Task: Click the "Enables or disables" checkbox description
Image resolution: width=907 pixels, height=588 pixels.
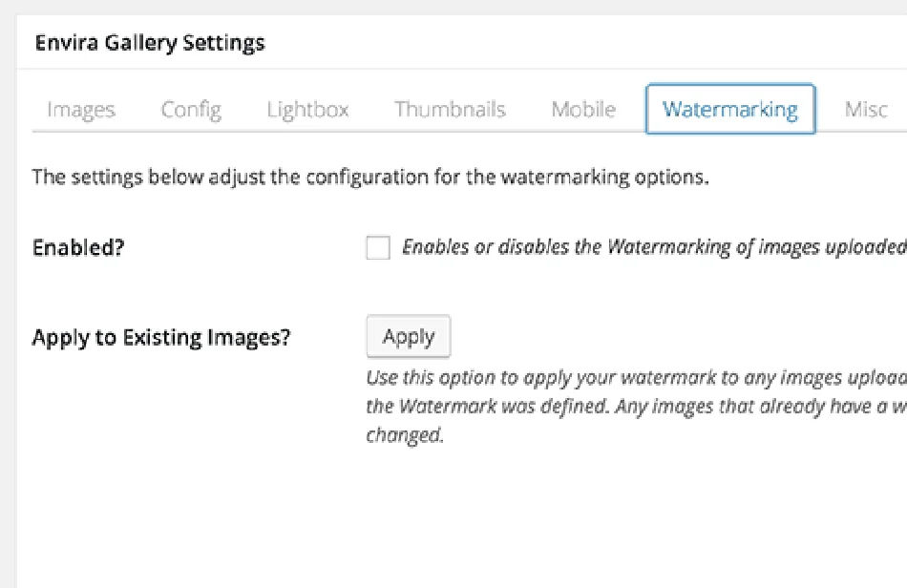Action: click(x=653, y=248)
